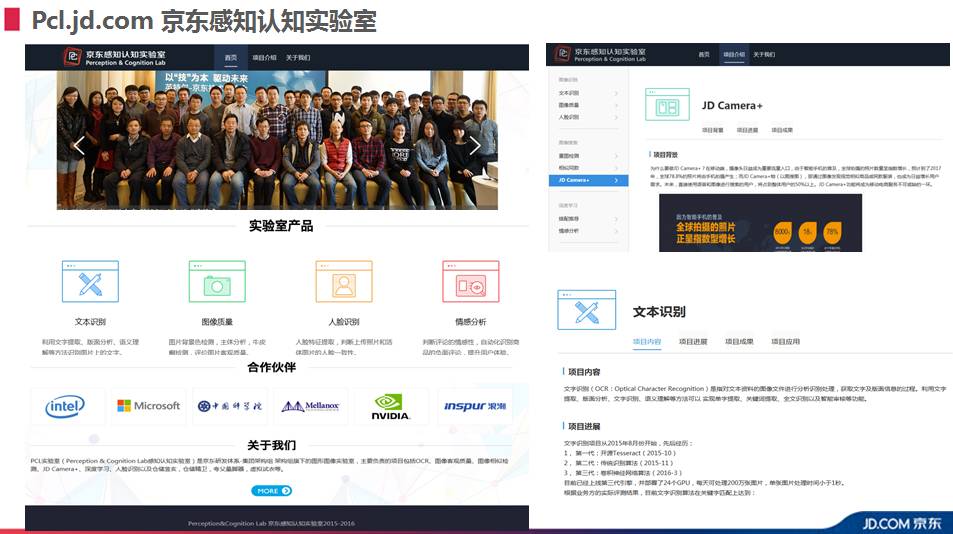
Task: Click chevron on highlighted JD Camera+ sidebar row
Action: [616, 180]
